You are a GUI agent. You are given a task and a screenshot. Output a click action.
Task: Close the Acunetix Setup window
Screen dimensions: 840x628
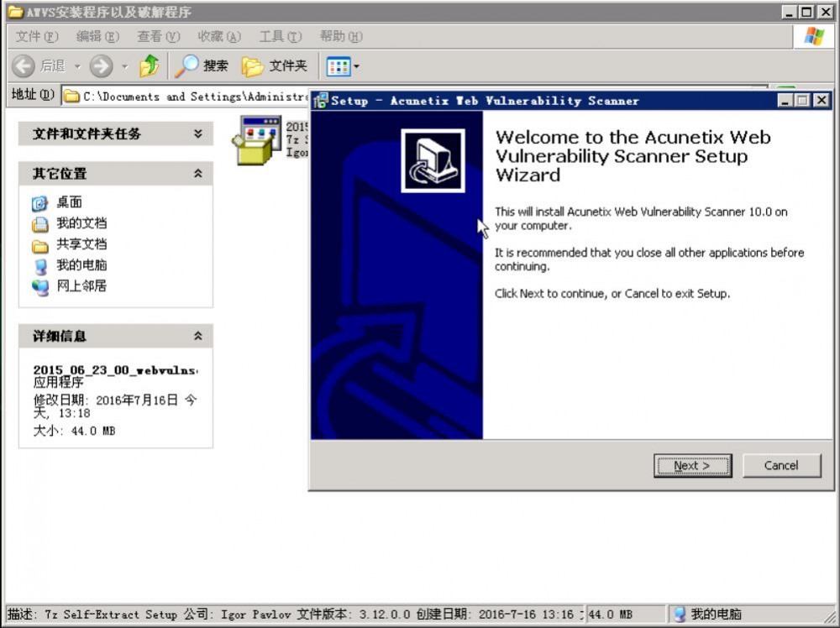point(822,100)
